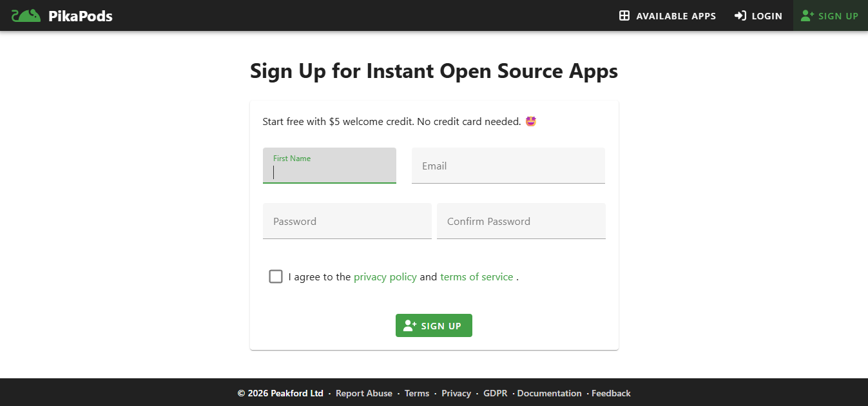Click the person-plus icon on green Sign Up button
Image resolution: width=868 pixels, height=406 pixels.
point(410,326)
